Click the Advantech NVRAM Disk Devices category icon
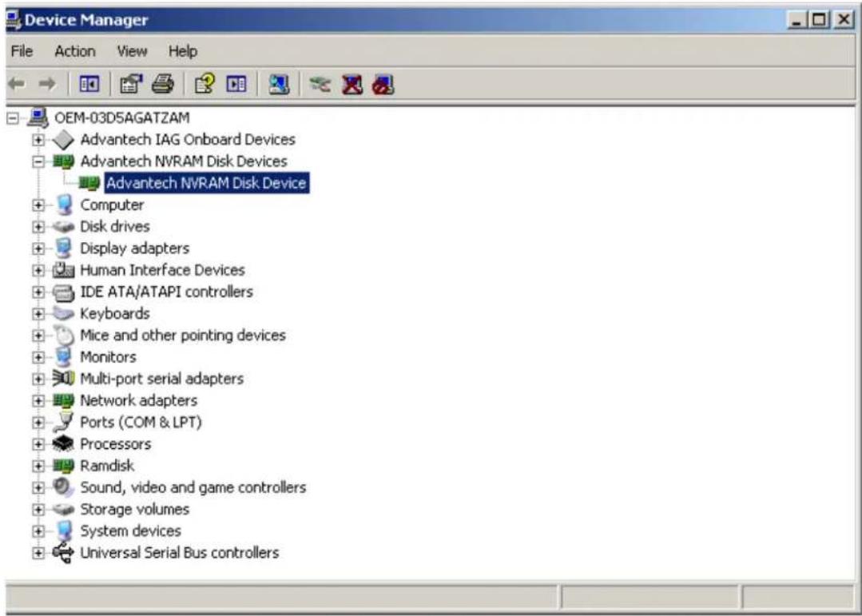Viewport: 862px width, 616px height. point(63,161)
